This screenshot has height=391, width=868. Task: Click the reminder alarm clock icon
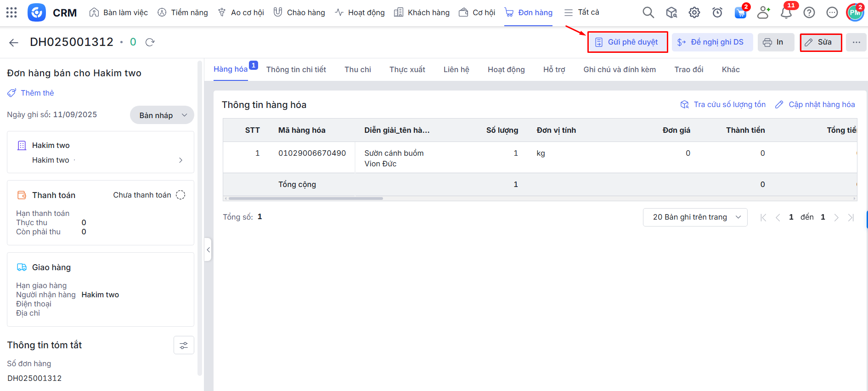pos(717,12)
